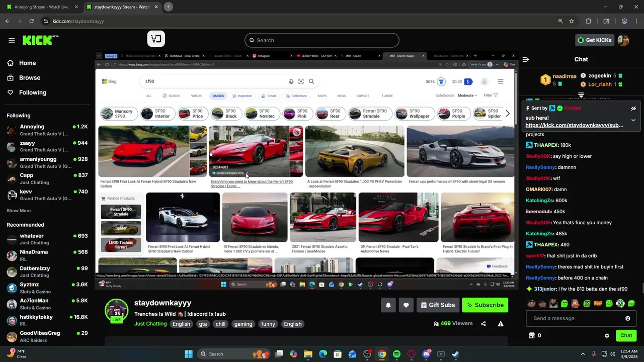Image resolution: width=644 pixels, height=362 pixels.
Task: Reload the page in Chrome
Action: click(31, 21)
